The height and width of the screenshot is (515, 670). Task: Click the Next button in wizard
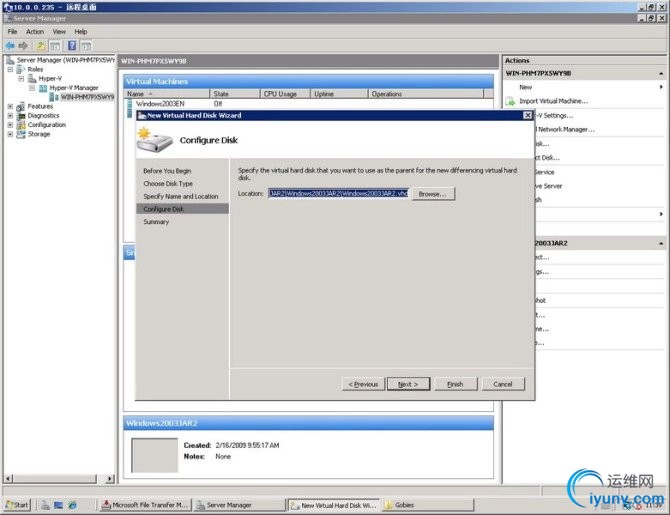[x=408, y=384]
